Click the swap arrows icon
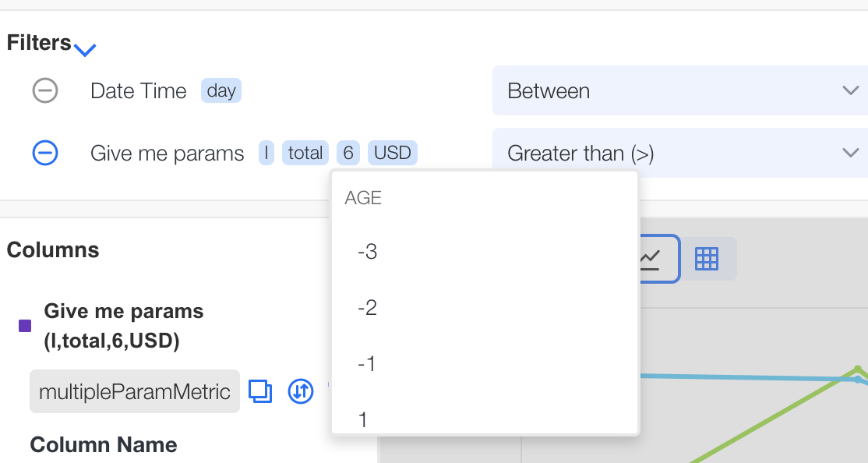 tap(301, 391)
